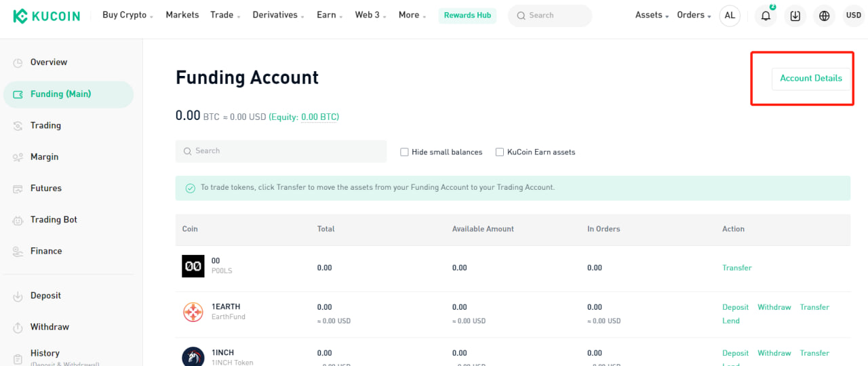Open the language globe icon
Screen dimensions: 868x366
[824, 16]
